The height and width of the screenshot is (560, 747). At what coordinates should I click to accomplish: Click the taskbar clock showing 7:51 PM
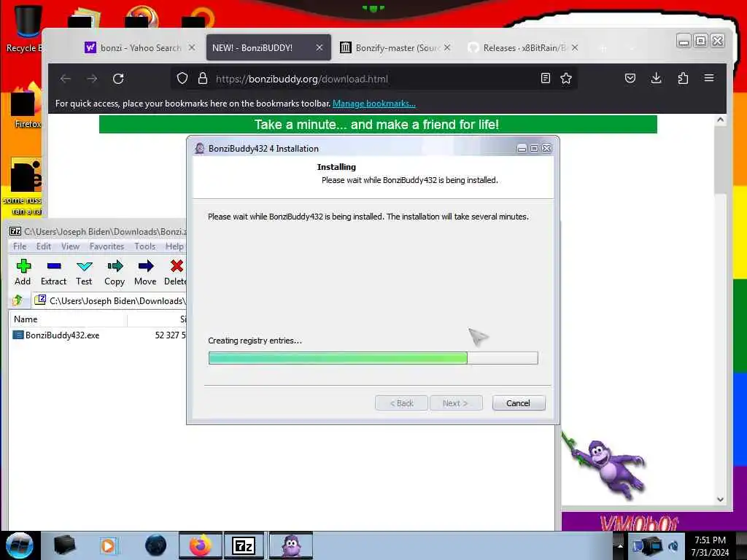click(x=710, y=545)
